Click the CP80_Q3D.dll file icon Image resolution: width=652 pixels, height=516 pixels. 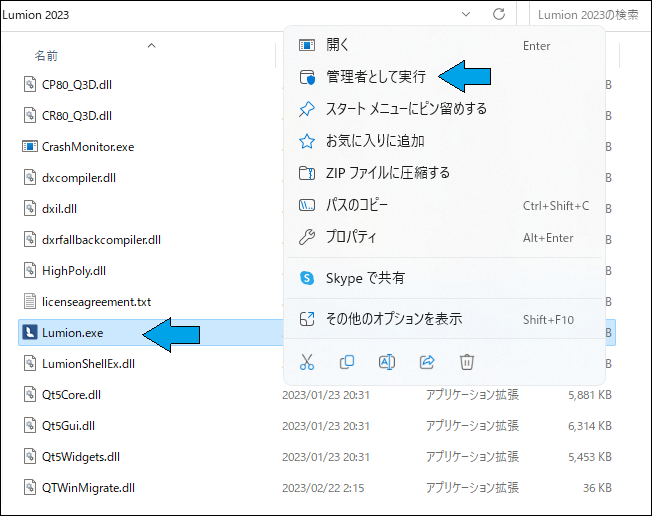point(30,84)
